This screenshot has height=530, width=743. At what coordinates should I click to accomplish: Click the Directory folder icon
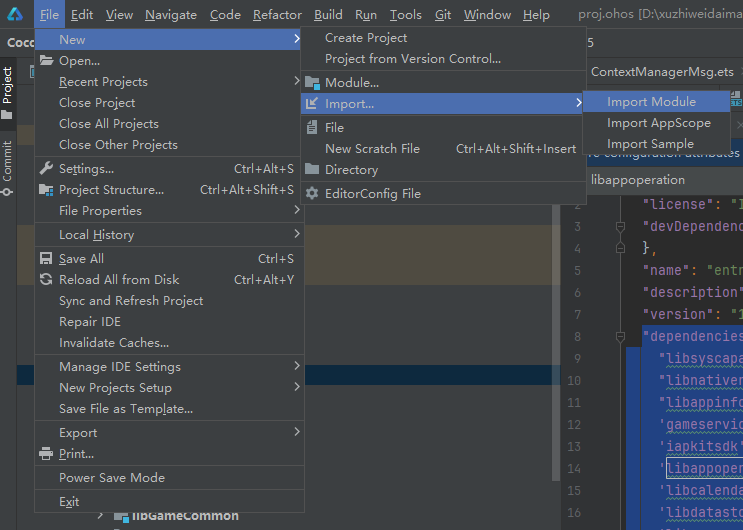coord(312,169)
